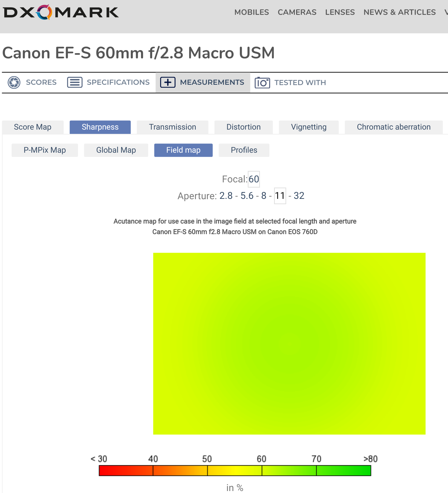
Task: Click the red segment of the color scale
Action: [126, 471]
